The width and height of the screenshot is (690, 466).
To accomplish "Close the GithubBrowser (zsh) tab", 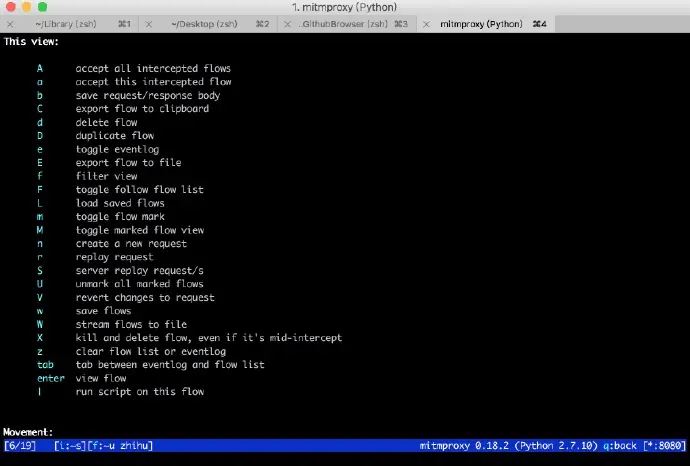I will tap(287, 24).
